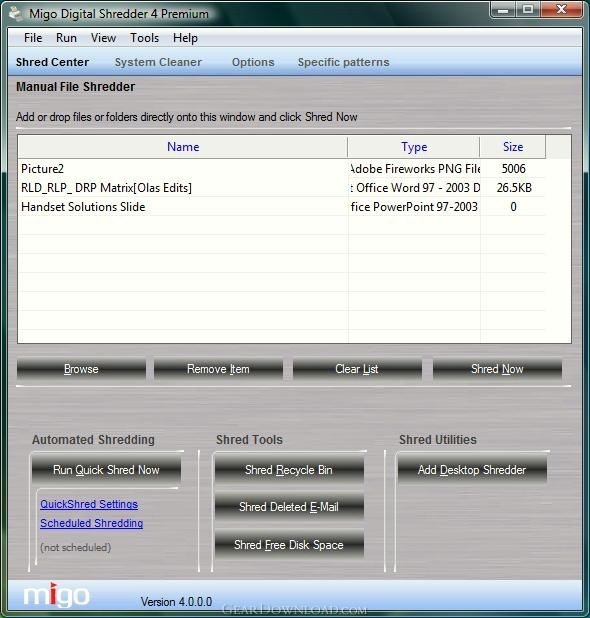The width and height of the screenshot is (590, 618).
Task: Click the Shred Now button
Action: pos(497,369)
